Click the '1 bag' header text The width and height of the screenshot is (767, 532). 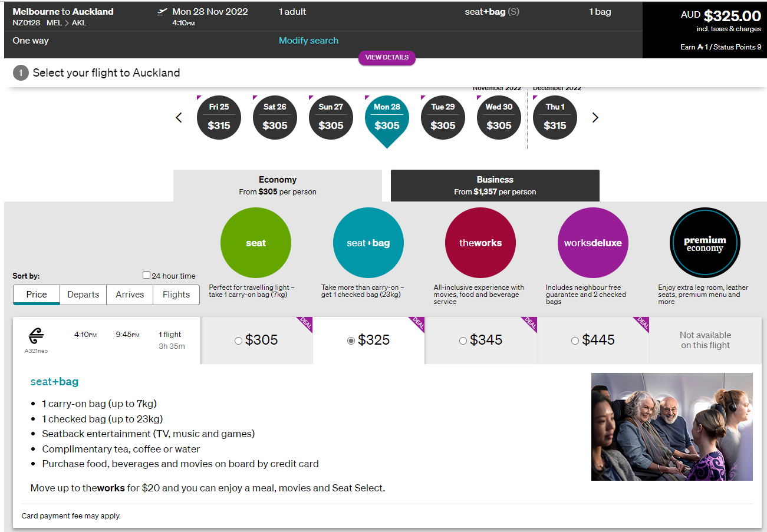(x=600, y=12)
